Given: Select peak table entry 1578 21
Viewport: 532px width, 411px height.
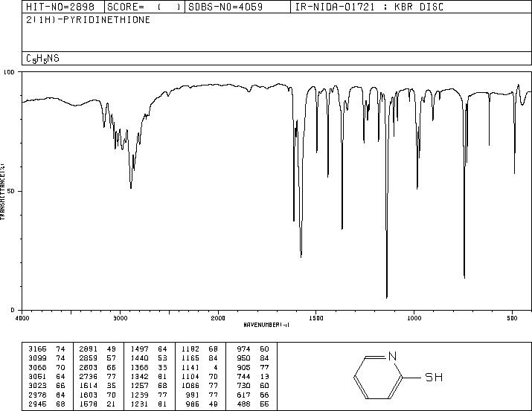Looking at the screenshot, I should [97, 404].
